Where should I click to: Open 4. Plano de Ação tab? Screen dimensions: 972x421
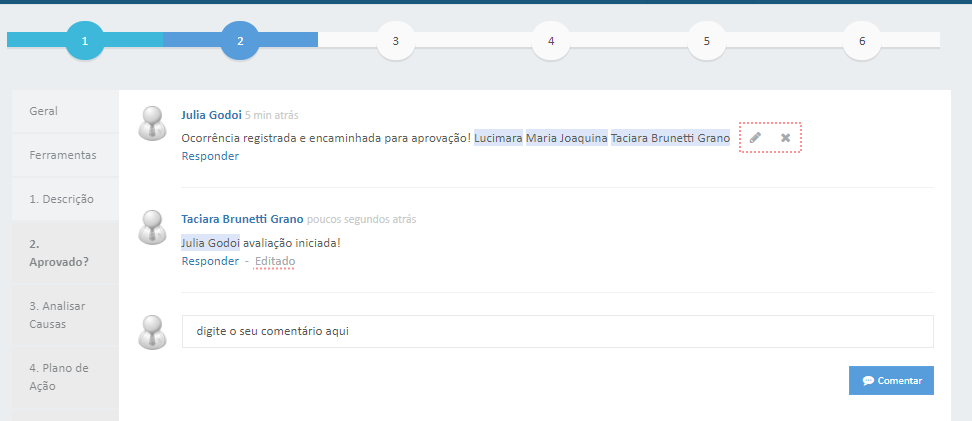pos(66,377)
